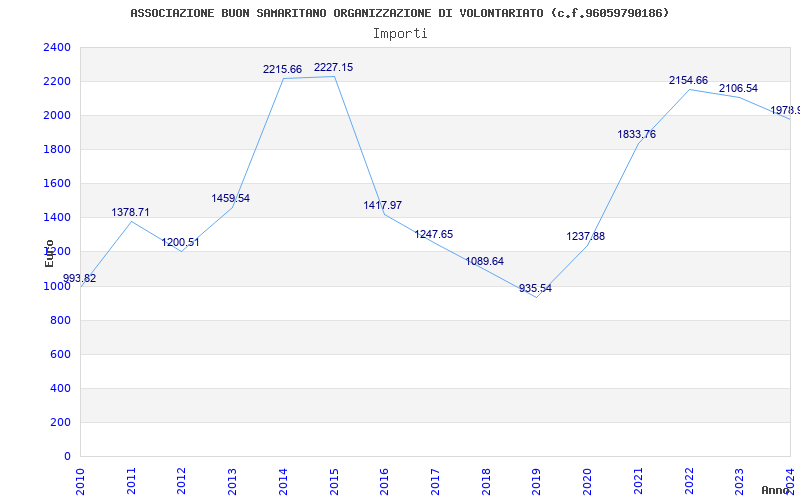Click y-axis value 400
The width and height of the screenshot is (800, 500).
[x=61, y=388]
